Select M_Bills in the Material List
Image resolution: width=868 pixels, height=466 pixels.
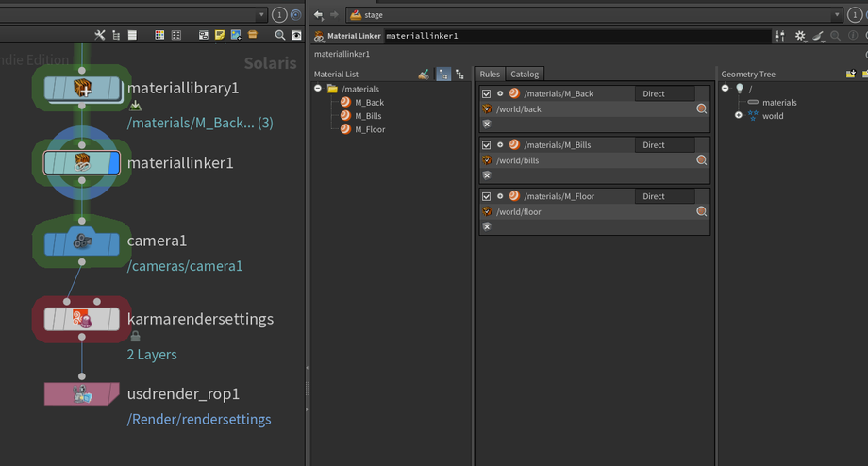369,116
